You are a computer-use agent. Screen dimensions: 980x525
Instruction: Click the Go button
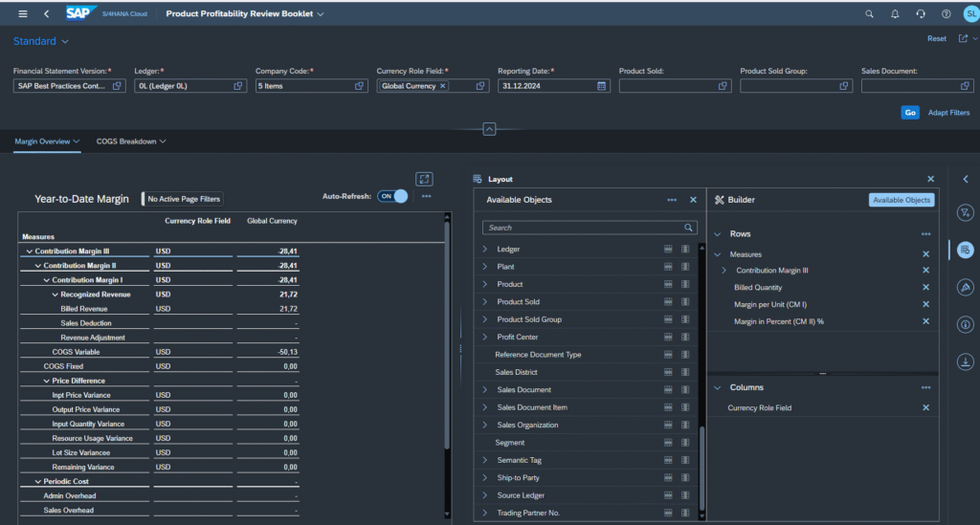(x=910, y=113)
